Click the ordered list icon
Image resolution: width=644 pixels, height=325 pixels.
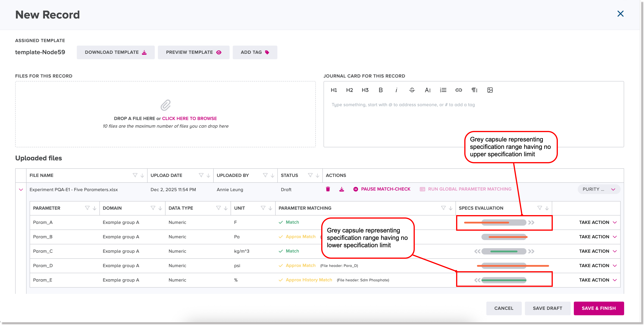pyautogui.click(x=443, y=90)
